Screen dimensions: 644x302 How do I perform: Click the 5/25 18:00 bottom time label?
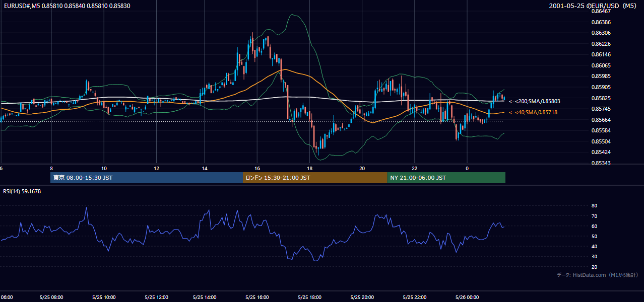[x=309, y=297]
